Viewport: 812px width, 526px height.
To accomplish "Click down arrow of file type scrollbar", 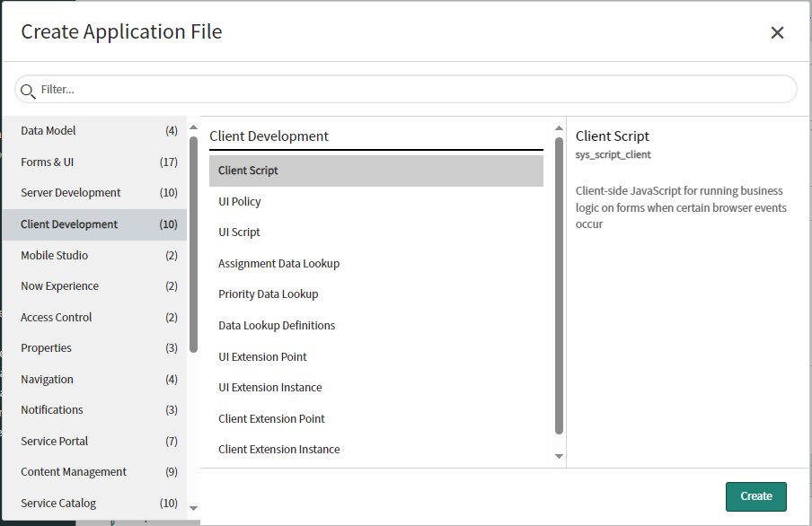I will click(x=559, y=457).
